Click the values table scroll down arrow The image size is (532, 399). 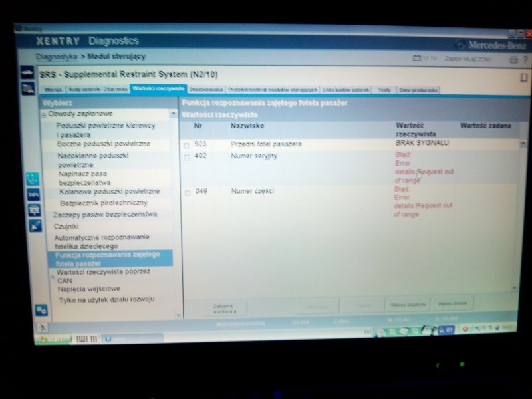click(515, 288)
